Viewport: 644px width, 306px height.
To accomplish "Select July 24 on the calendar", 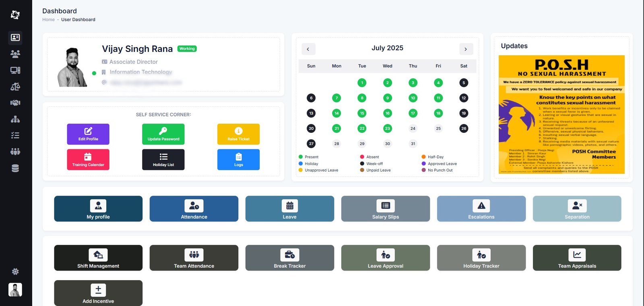I will 413,128.
